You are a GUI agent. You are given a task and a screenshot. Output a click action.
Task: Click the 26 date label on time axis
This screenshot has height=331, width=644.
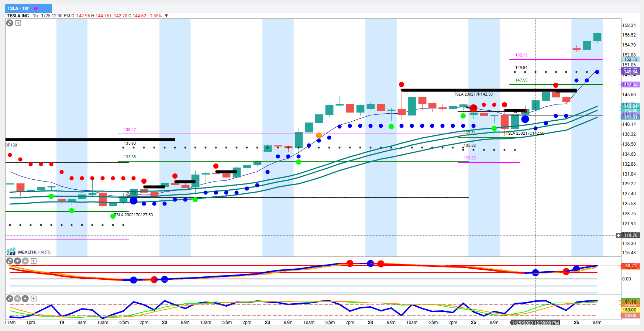coord(576,323)
